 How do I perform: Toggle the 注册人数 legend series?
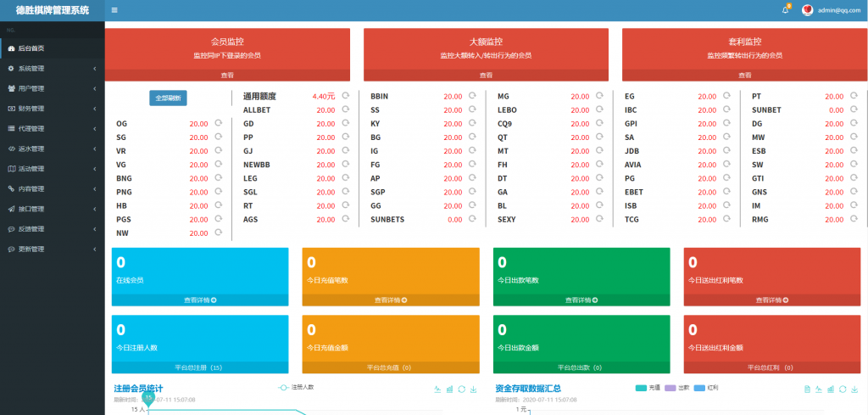point(296,387)
